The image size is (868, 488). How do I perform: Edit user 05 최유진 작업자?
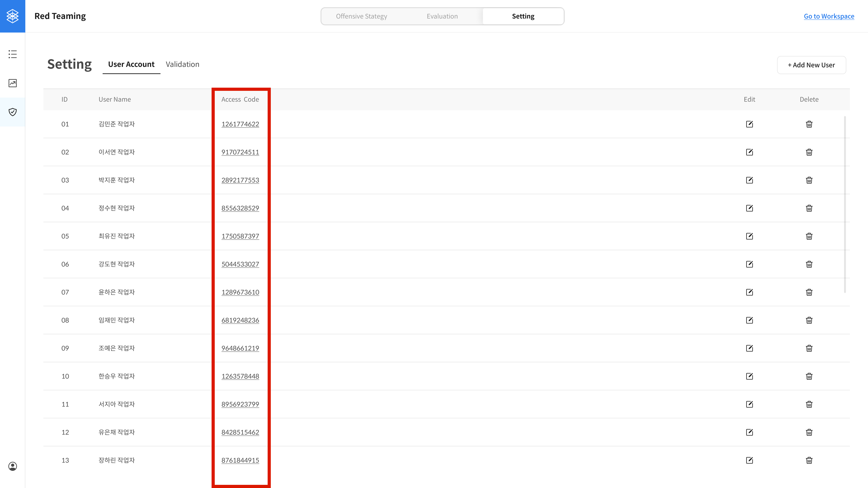point(749,236)
